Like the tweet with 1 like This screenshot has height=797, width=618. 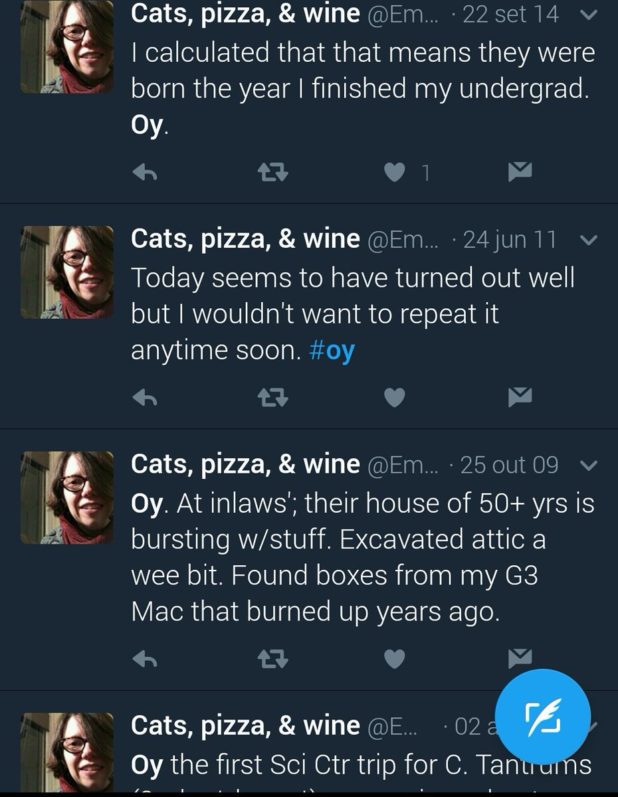tap(396, 173)
